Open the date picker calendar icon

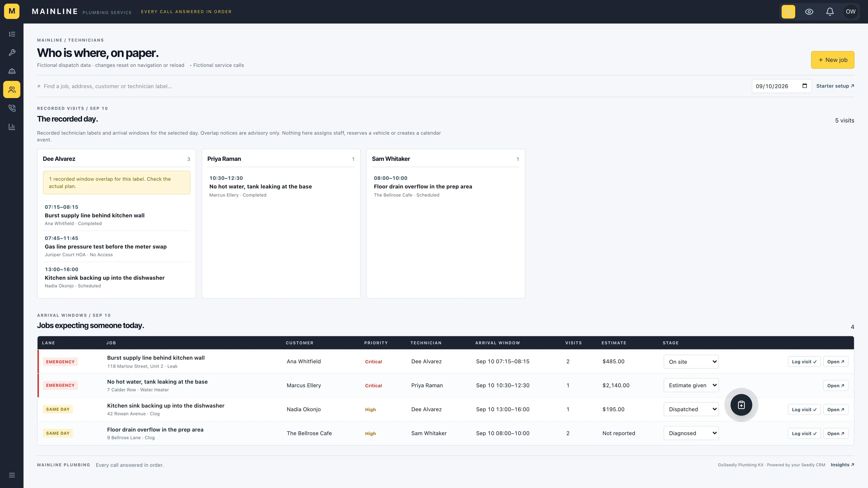[x=805, y=86]
